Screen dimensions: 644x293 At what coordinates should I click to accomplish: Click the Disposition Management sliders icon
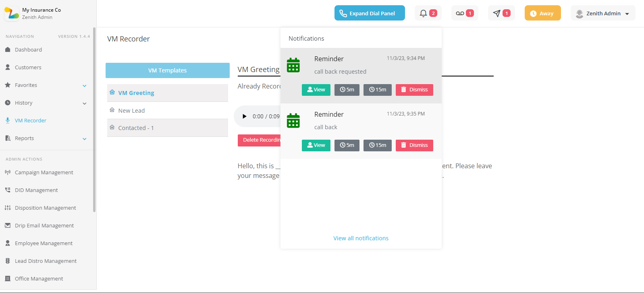pyautogui.click(x=8, y=208)
